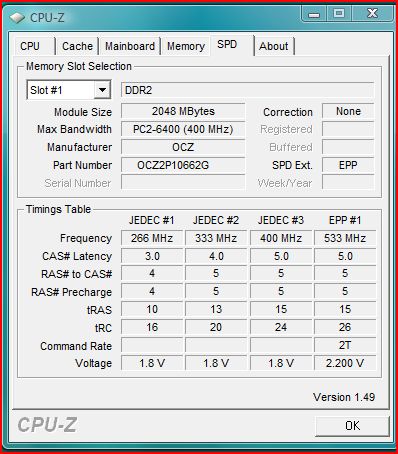Click the JEDEC #1 column header

[x=152, y=220]
